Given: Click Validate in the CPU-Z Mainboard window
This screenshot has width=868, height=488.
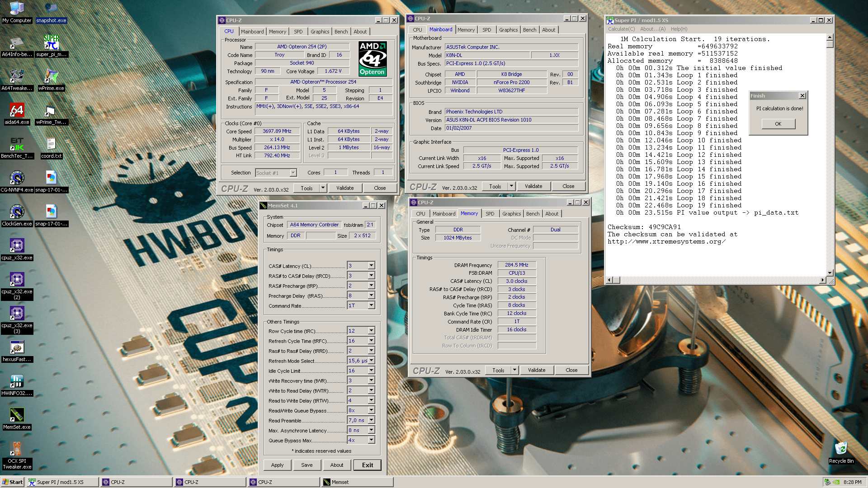Looking at the screenshot, I should 533,186.
